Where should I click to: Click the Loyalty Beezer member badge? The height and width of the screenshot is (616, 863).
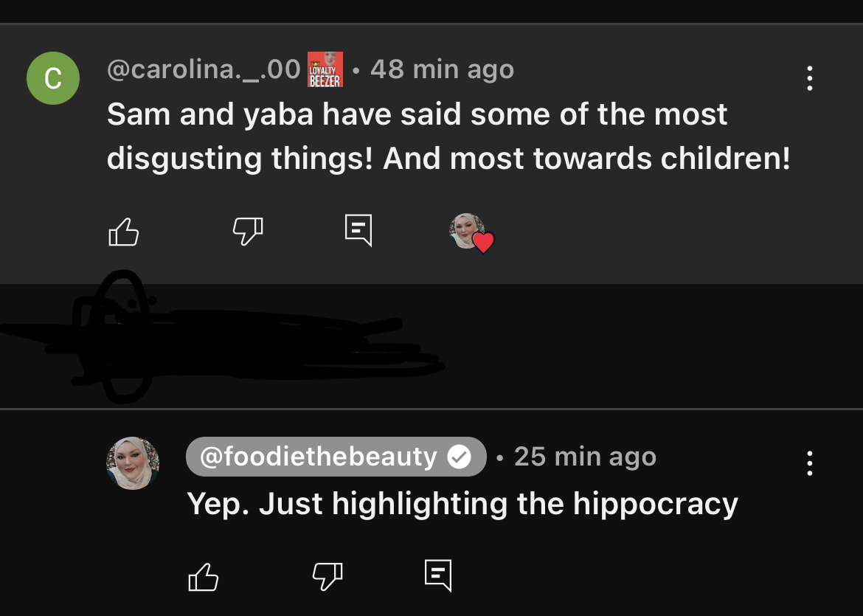click(325, 69)
